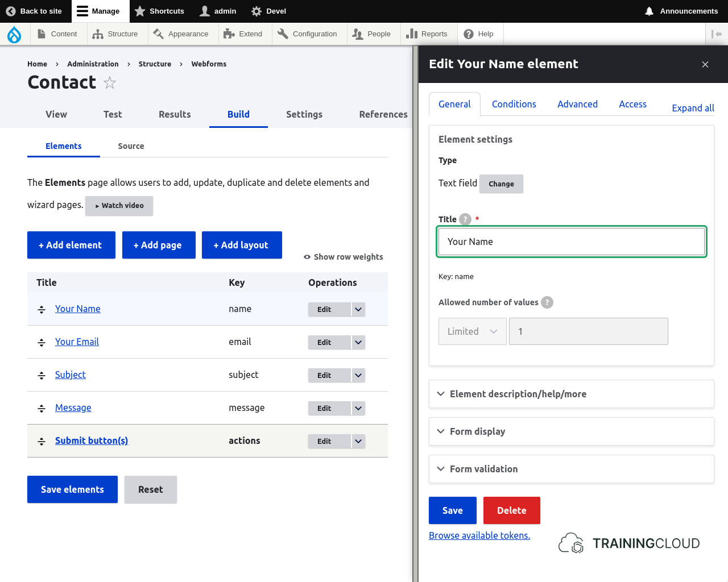Click the red Delete button
Screen dimensions: 728x582
click(x=512, y=510)
